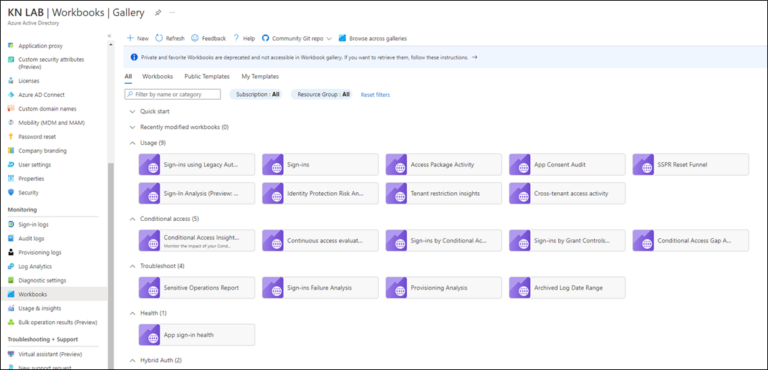The height and width of the screenshot is (370, 768).
Task: Collapse the Troubleshoot (4) section
Action: [132, 266]
